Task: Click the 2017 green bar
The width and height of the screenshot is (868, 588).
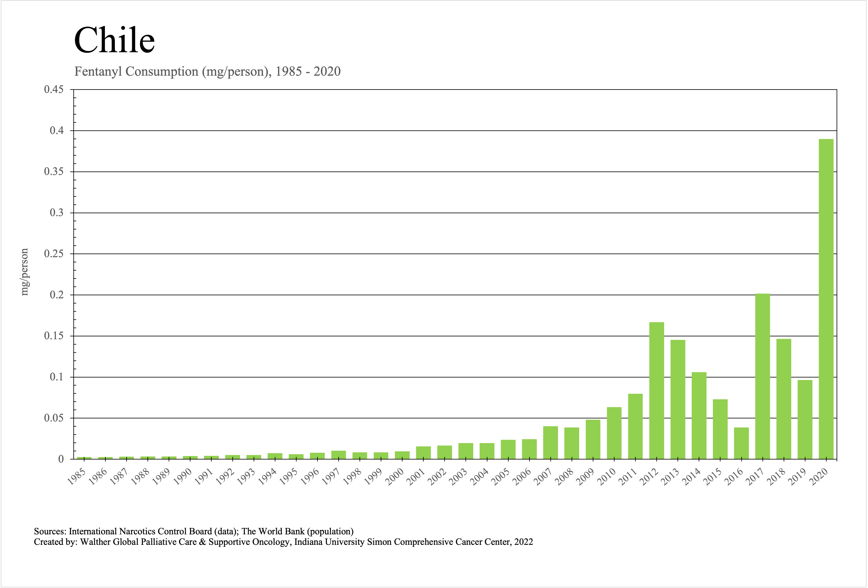Action: click(x=762, y=376)
